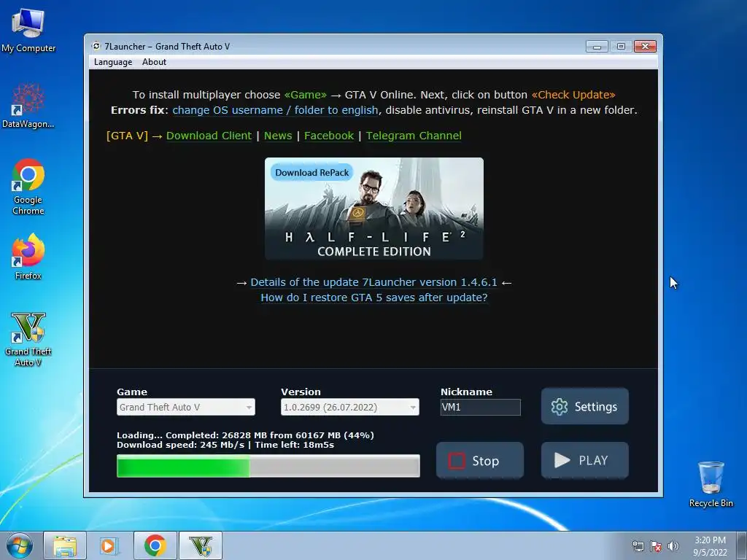Open the Telegram Channel link
Screen dimensions: 747x560
point(414,136)
